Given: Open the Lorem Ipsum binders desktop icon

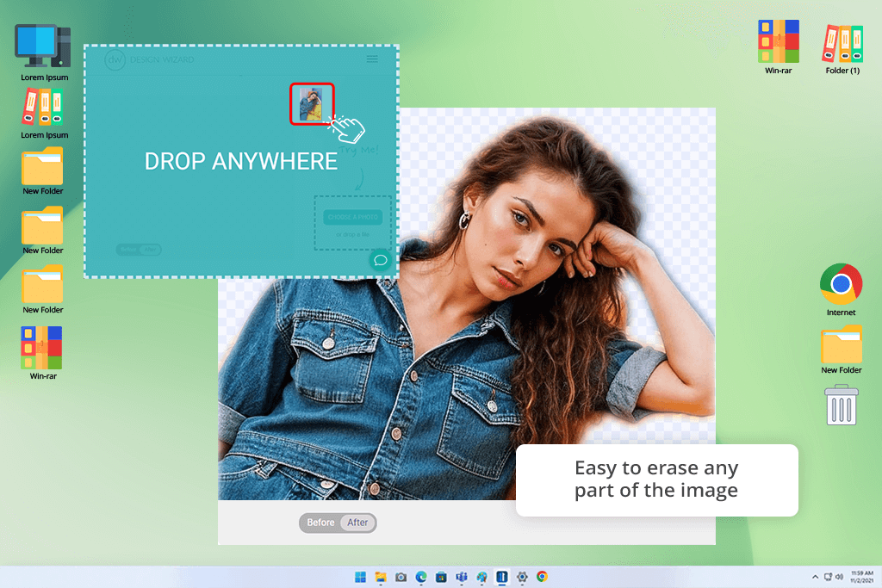Looking at the screenshot, I should click(43, 114).
